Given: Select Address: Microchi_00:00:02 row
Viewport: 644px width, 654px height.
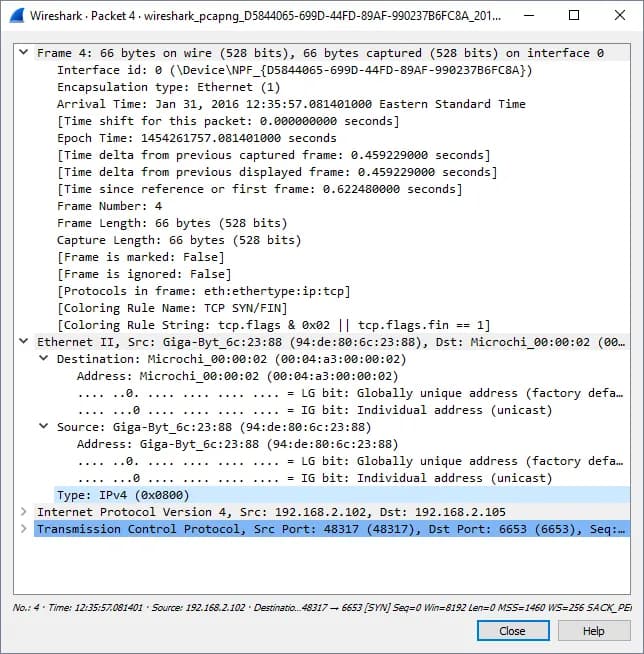Looking at the screenshot, I should [x=352, y=376].
